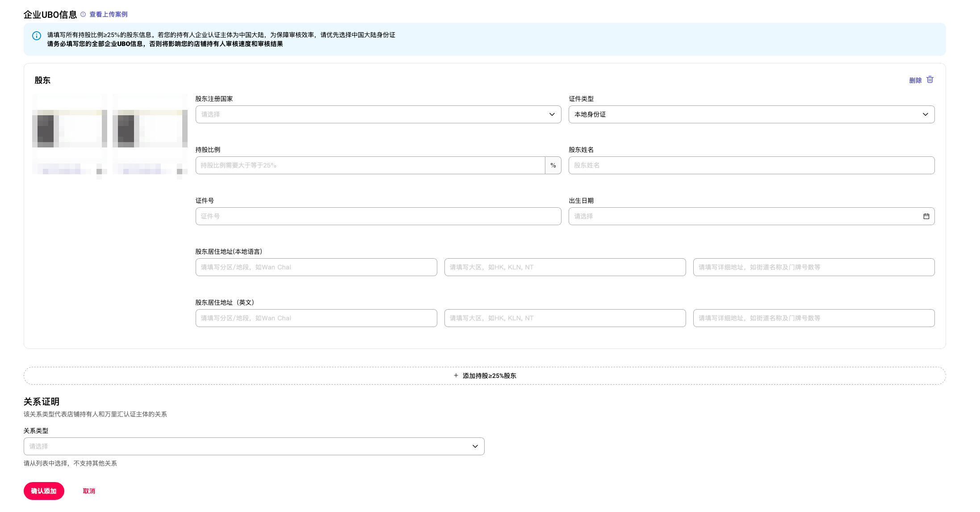Click the plus icon in add-shareholder bar
Screen dimensions: 980x512
456,376
